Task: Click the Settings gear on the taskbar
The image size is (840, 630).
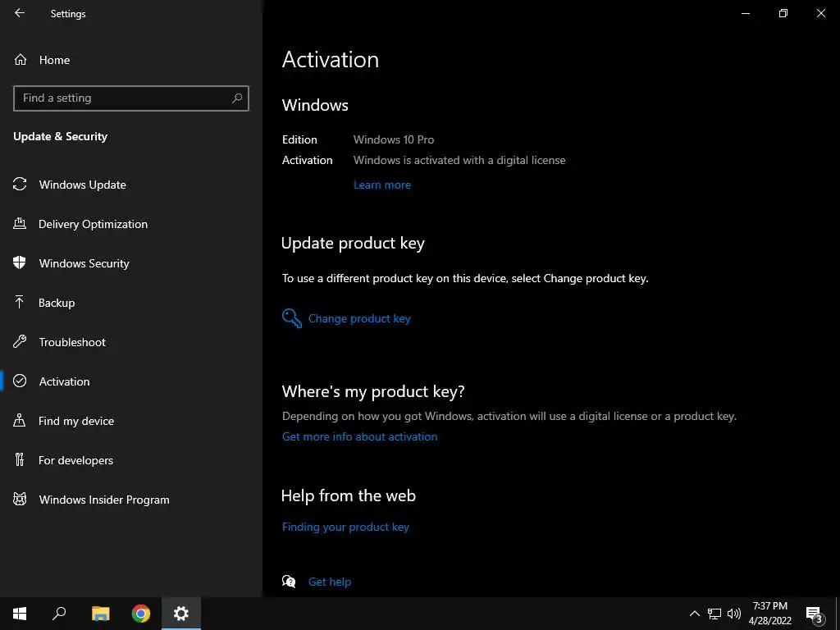Action: [x=181, y=614]
